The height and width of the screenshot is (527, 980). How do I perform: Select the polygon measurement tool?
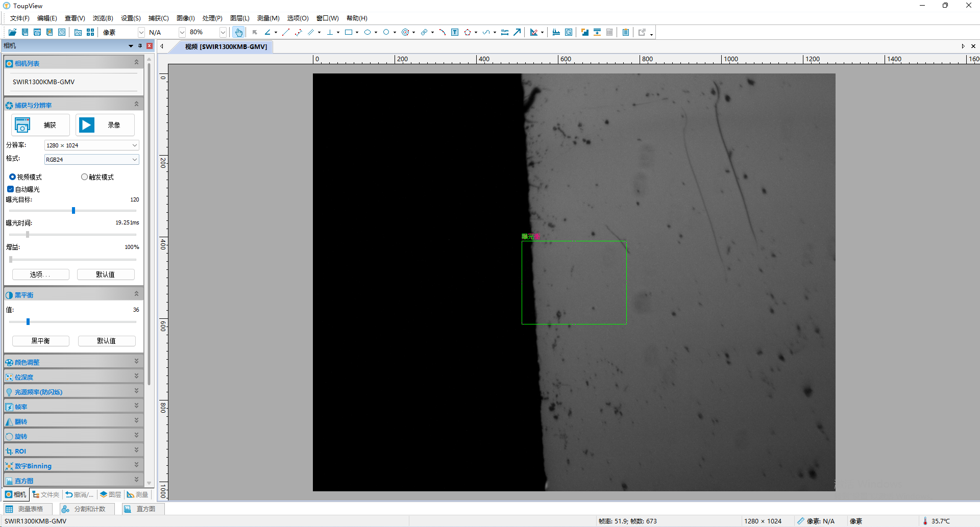467,32
